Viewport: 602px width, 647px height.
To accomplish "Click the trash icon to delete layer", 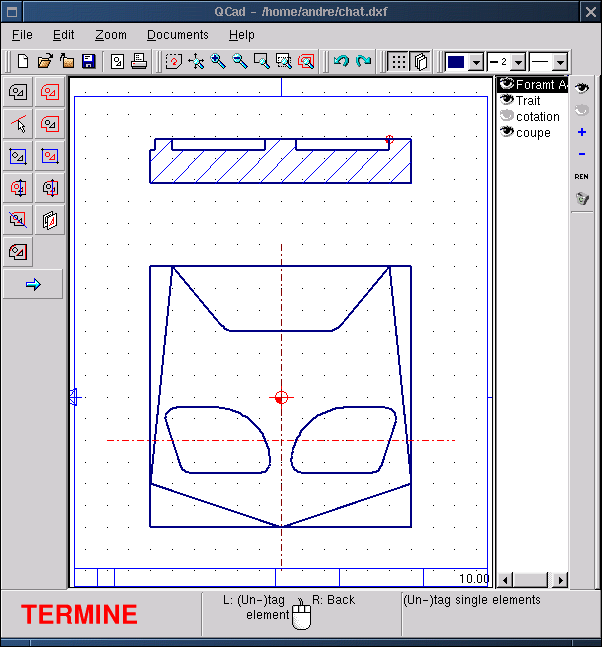I will coord(582,199).
